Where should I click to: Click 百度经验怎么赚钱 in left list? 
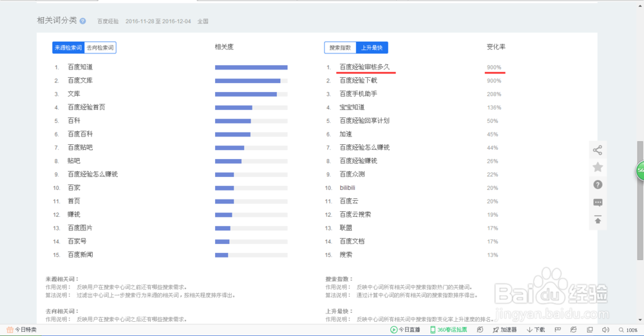click(x=92, y=174)
